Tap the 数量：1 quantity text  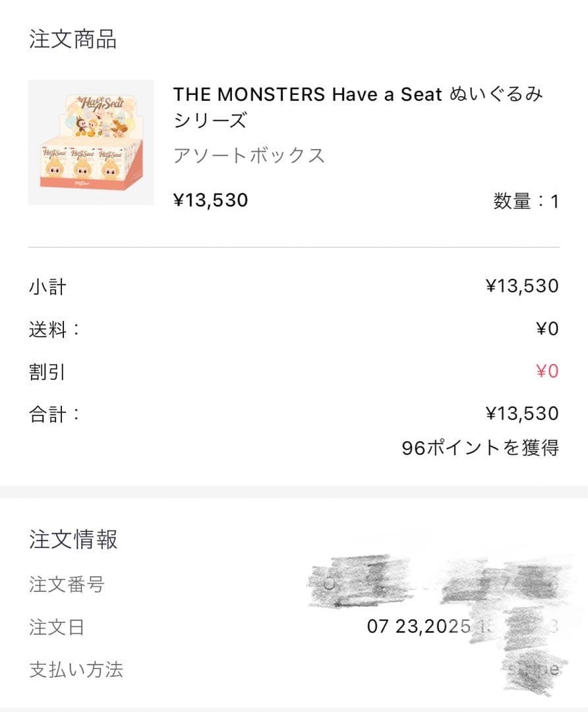(525, 201)
